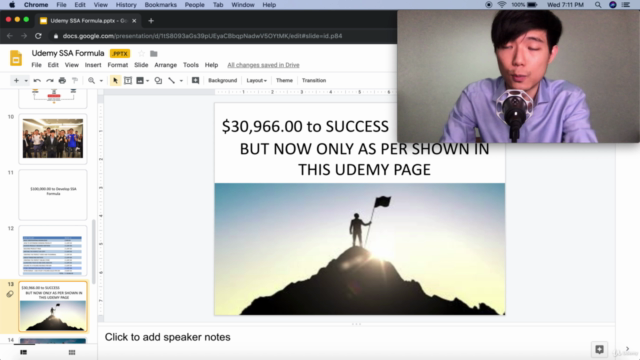Select the mountain flag image on slide

click(x=360, y=249)
